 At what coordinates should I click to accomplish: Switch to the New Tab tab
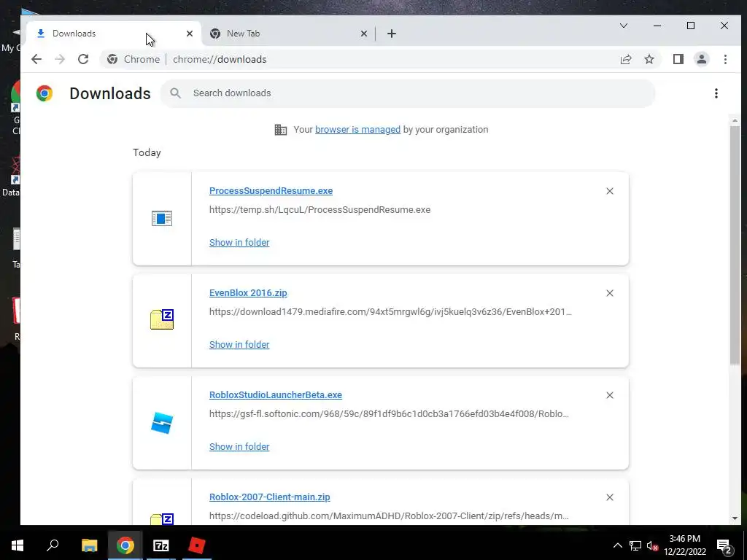tap(288, 34)
